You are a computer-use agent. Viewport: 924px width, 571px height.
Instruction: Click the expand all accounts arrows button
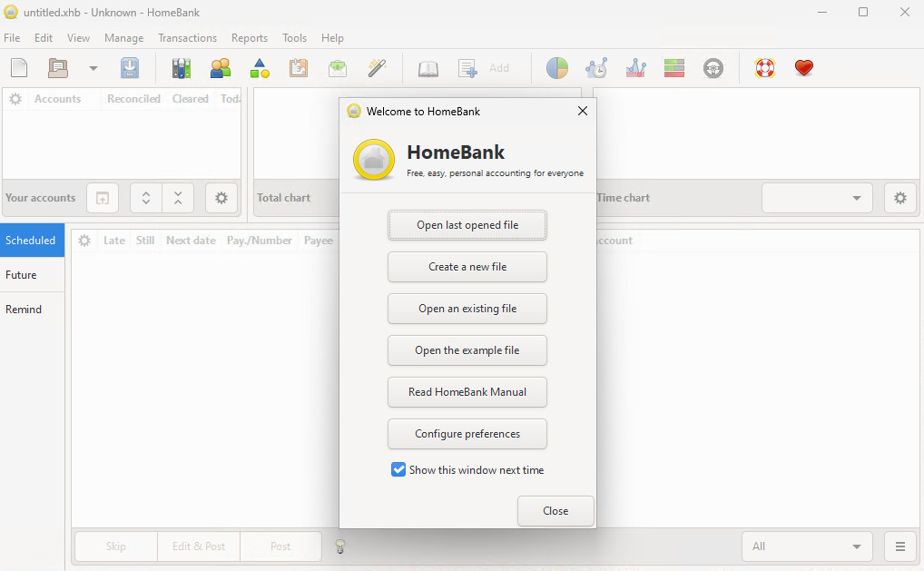(146, 198)
